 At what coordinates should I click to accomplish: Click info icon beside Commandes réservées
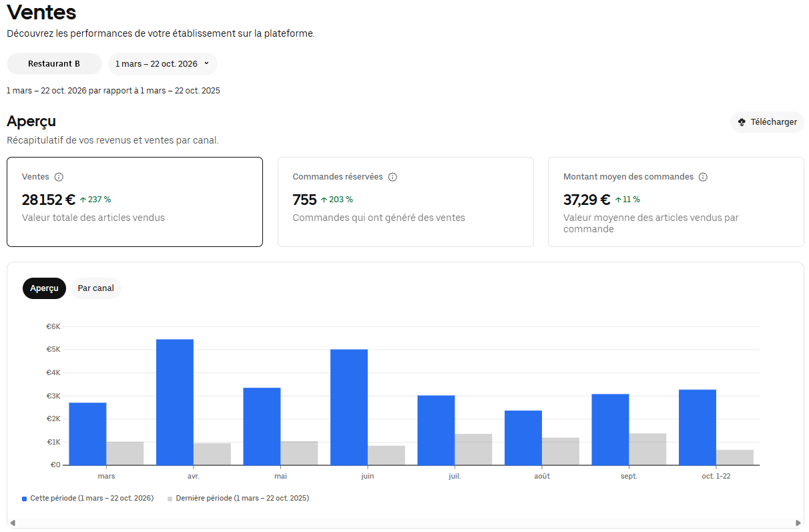(392, 177)
